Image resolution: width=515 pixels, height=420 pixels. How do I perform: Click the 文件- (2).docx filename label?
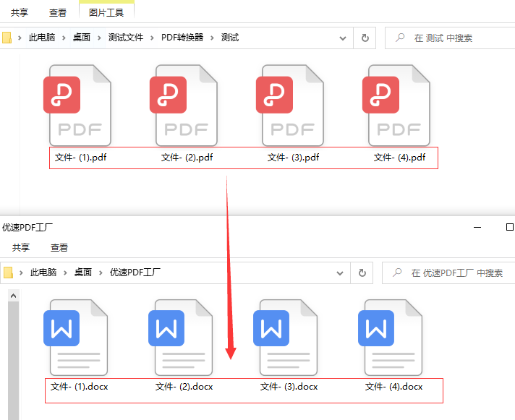[184, 387]
